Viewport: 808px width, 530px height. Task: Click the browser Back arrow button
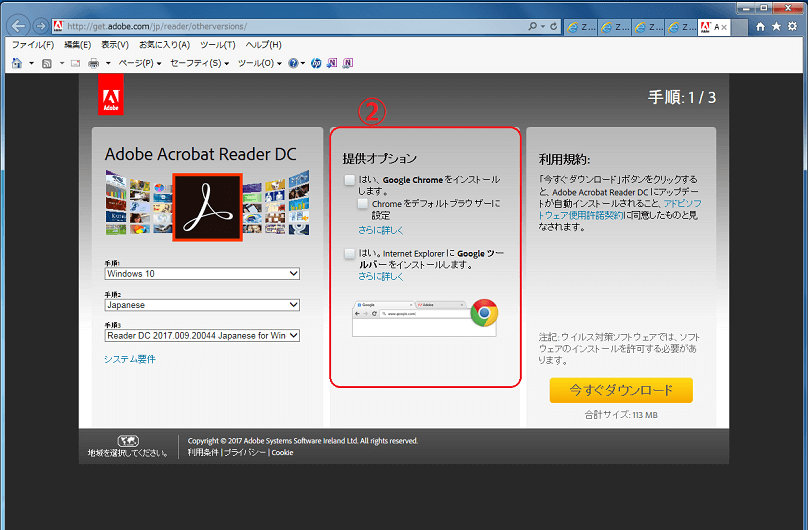pyautogui.click(x=19, y=26)
